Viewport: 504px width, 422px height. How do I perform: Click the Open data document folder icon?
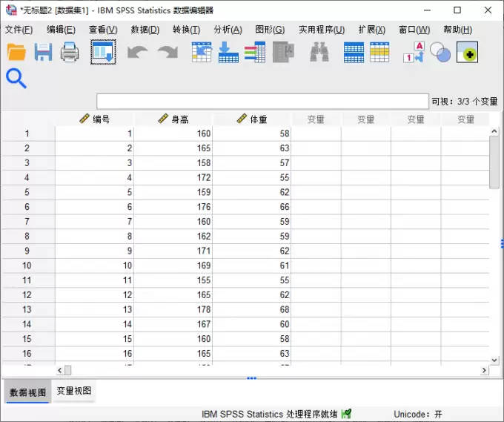click(16, 52)
